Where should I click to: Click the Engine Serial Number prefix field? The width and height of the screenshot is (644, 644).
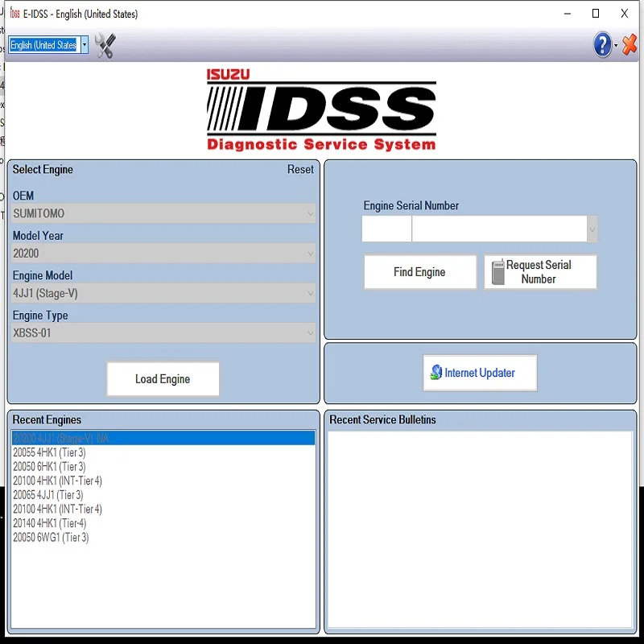[x=386, y=229]
